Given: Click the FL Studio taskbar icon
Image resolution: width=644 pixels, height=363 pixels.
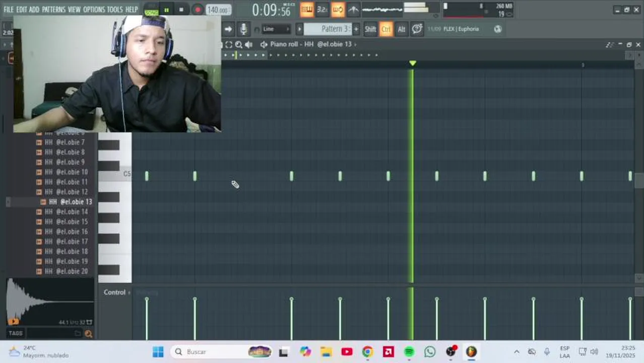Looking at the screenshot, I should 471,352.
